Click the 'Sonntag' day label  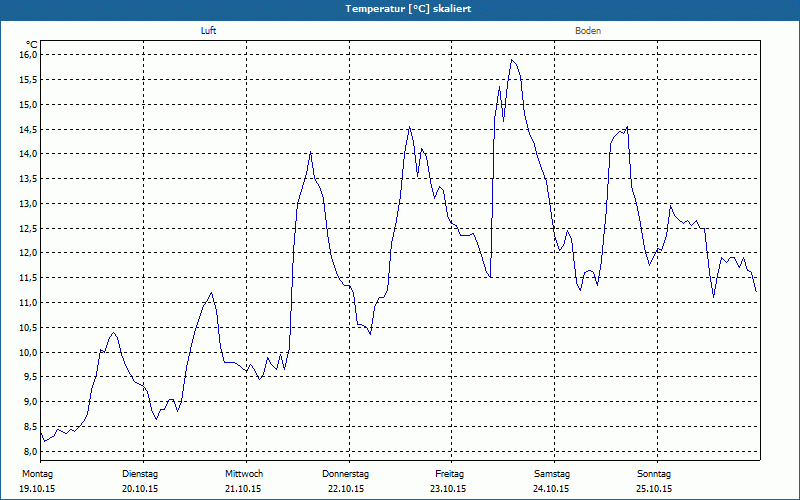(654, 474)
